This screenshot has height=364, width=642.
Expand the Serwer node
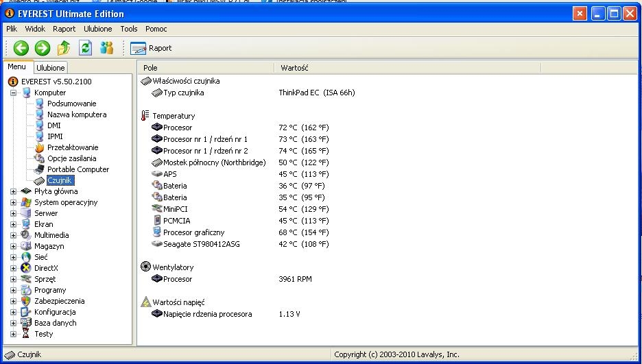click(x=13, y=213)
